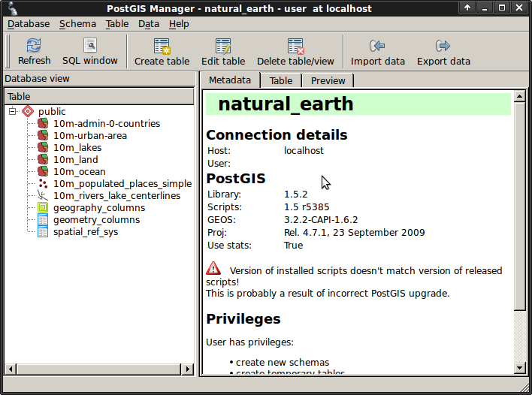Click tree panel right scroll arrow

(x=188, y=369)
